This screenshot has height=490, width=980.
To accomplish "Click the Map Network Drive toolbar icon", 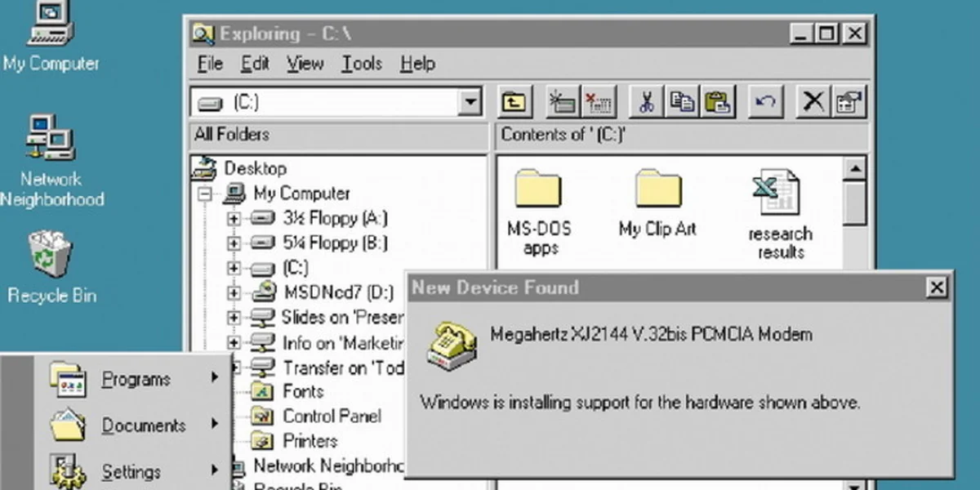I will (x=562, y=102).
